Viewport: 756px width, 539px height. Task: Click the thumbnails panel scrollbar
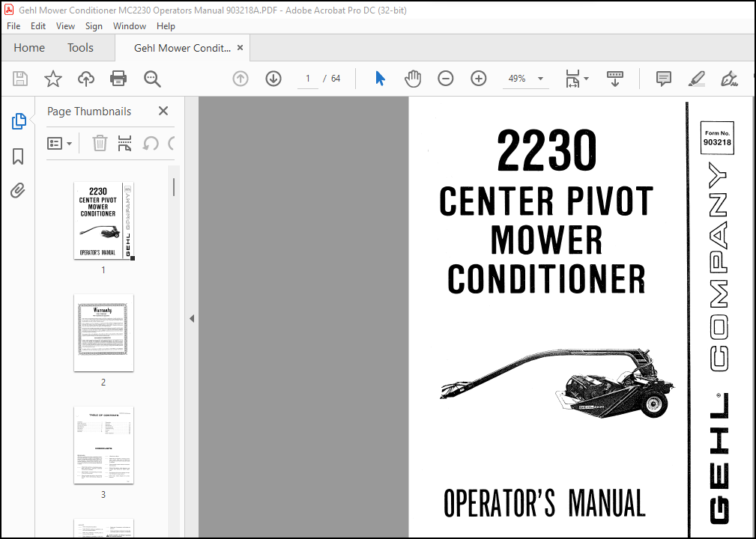tap(174, 187)
